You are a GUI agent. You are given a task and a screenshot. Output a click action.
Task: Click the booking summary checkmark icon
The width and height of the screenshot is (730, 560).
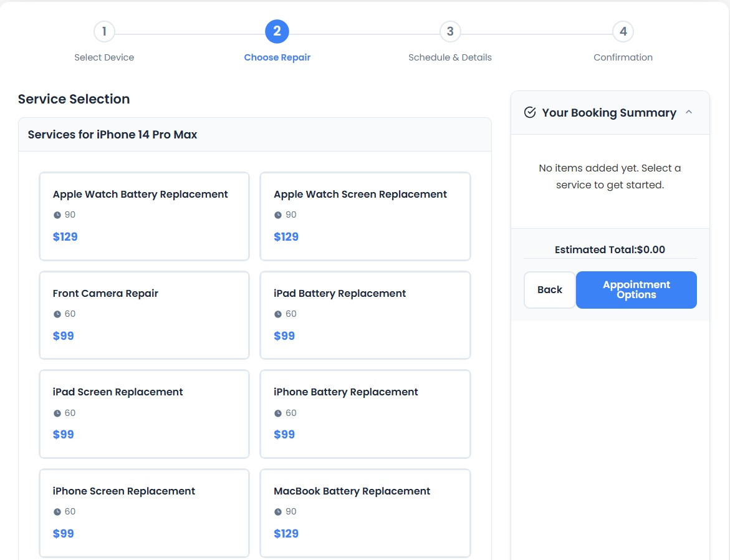530,112
